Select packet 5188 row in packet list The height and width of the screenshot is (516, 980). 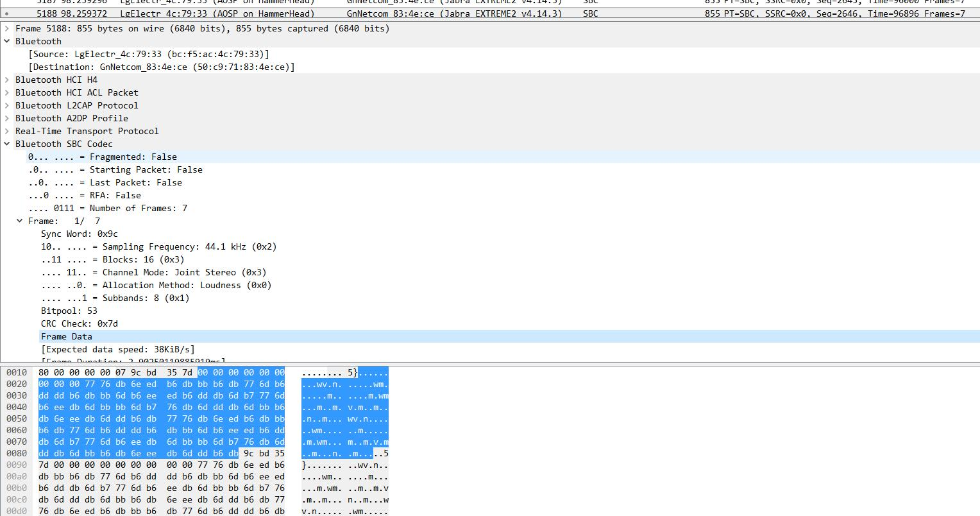(490, 13)
